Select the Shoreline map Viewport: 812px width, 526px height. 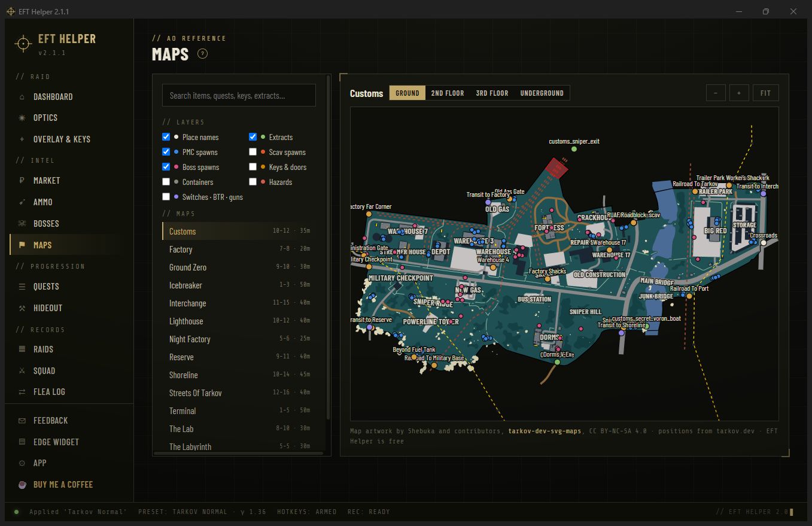pyautogui.click(x=240, y=375)
